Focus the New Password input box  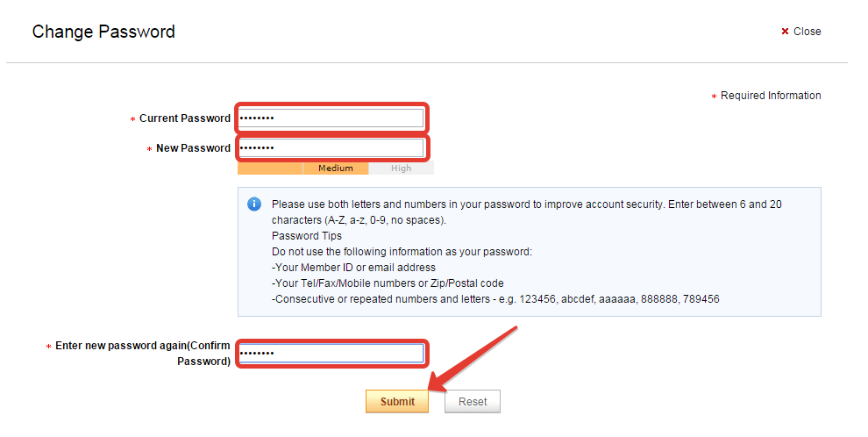tap(331, 148)
